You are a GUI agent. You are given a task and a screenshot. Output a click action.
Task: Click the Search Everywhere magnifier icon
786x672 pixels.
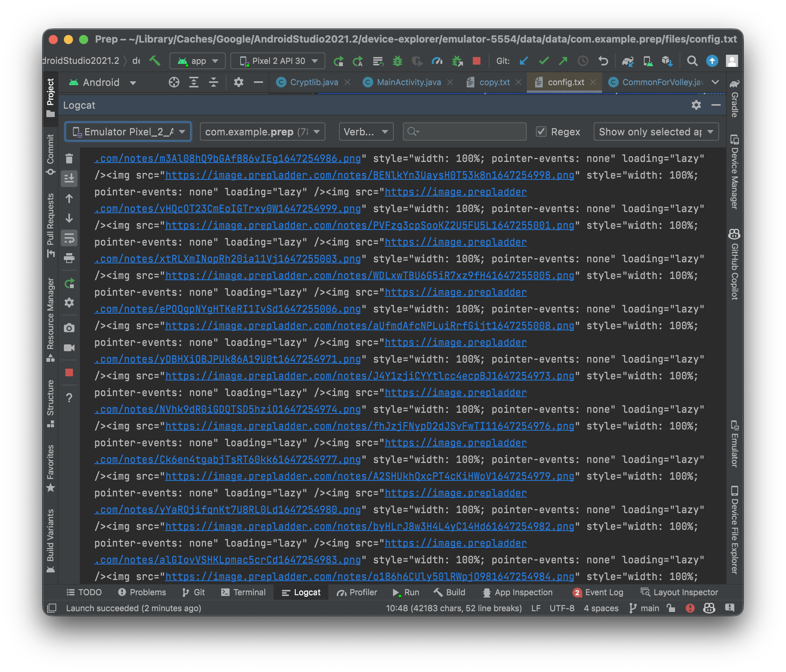pos(693,61)
